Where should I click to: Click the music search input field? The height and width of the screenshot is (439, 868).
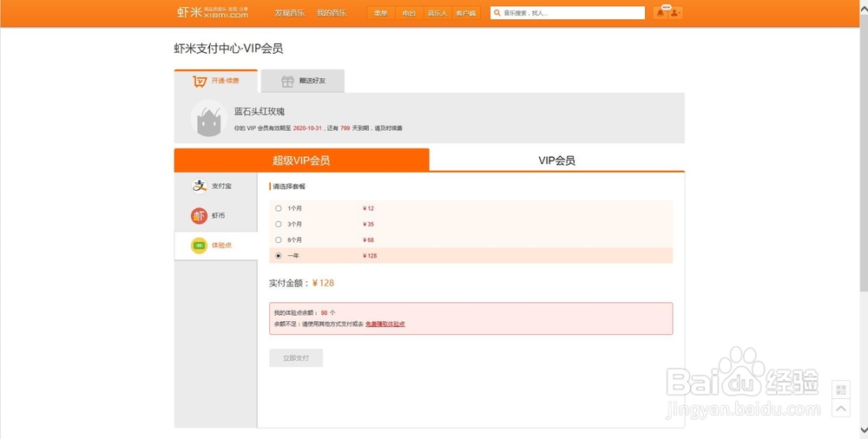(x=568, y=13)
